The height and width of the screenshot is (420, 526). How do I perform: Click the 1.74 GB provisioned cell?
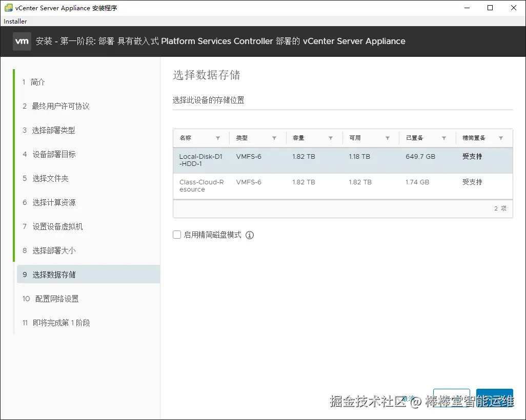(417, 182)
